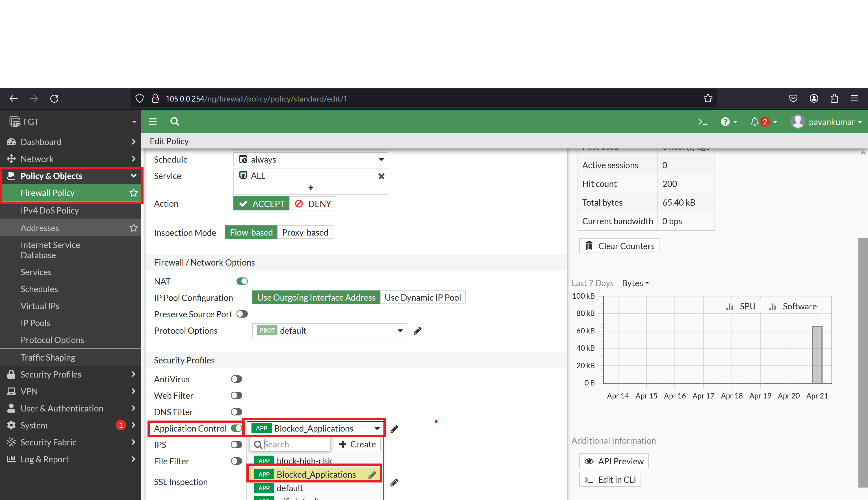Open the Bytes chart unit dropdown
868x500 pixels.
(635, 283)
